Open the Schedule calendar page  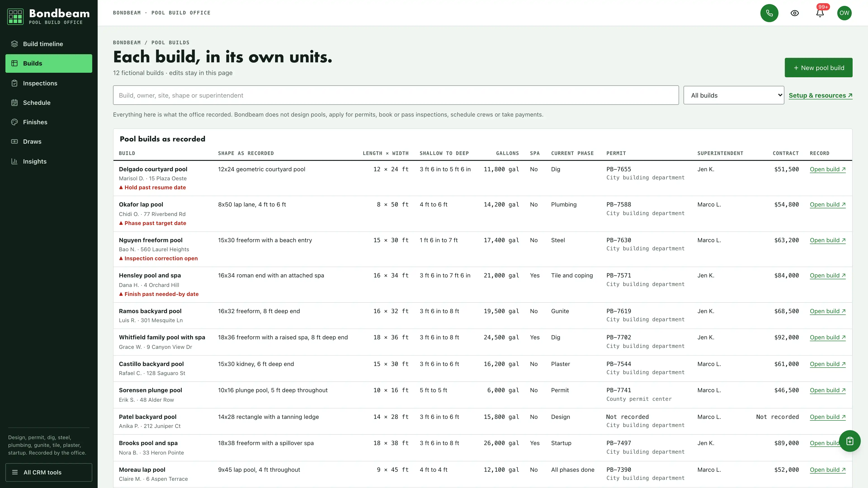49,103
